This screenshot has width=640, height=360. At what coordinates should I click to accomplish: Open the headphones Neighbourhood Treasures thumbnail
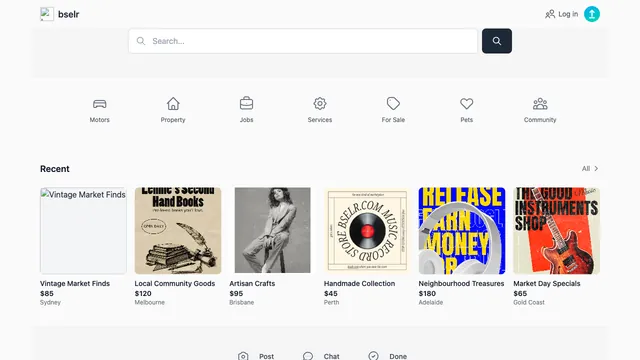pyautogui.click(x=462, y=231)
